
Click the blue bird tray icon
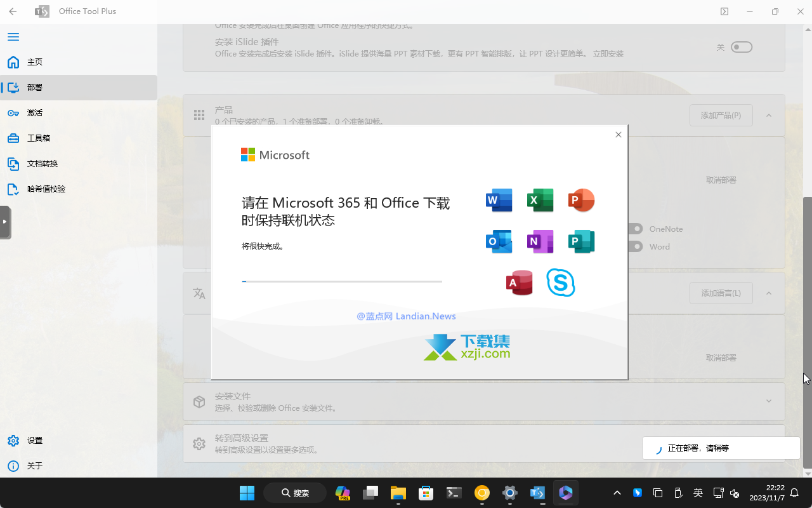(638, 493)
